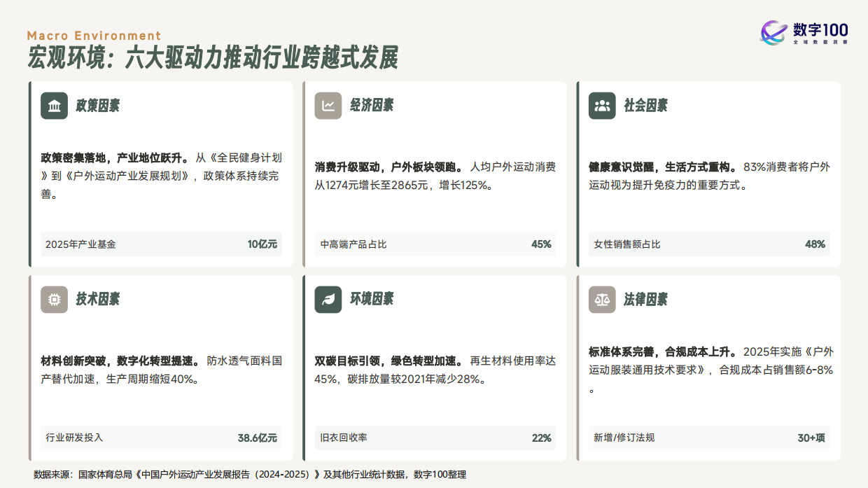The width and height of the screenshot is (868, 488).
Task: Click the 环境因素 leaf icon
Action: pos(328,299)
